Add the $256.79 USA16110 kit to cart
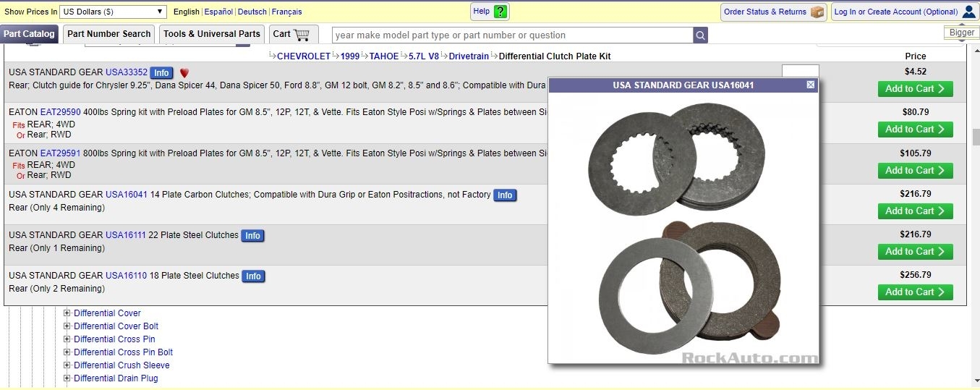980x390 pixels. tap(915, 292)
